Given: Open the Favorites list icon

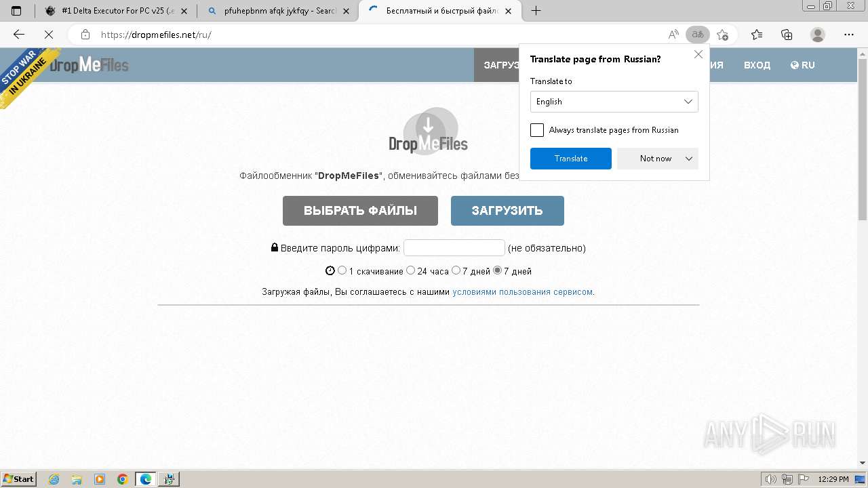Looking at the screenshot, I should [x=757, y=35].
